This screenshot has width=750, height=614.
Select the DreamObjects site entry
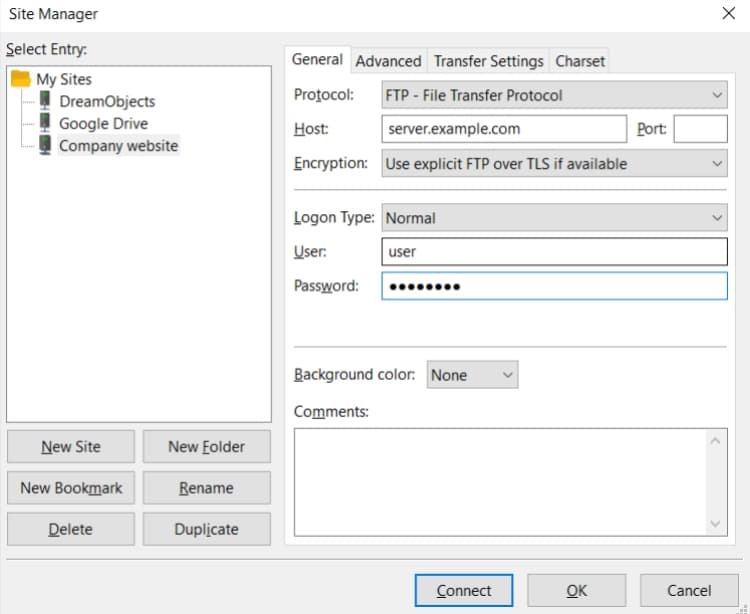tap(107, 101)
